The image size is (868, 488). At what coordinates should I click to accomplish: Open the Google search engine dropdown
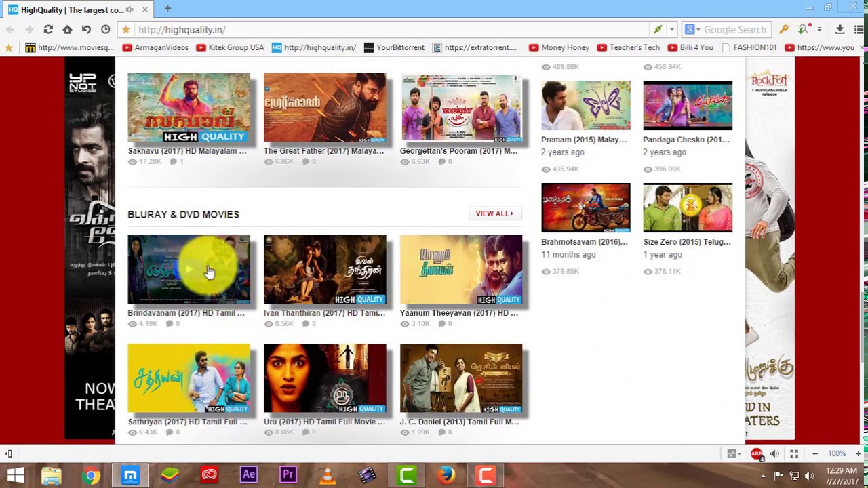tap(692, 30)
